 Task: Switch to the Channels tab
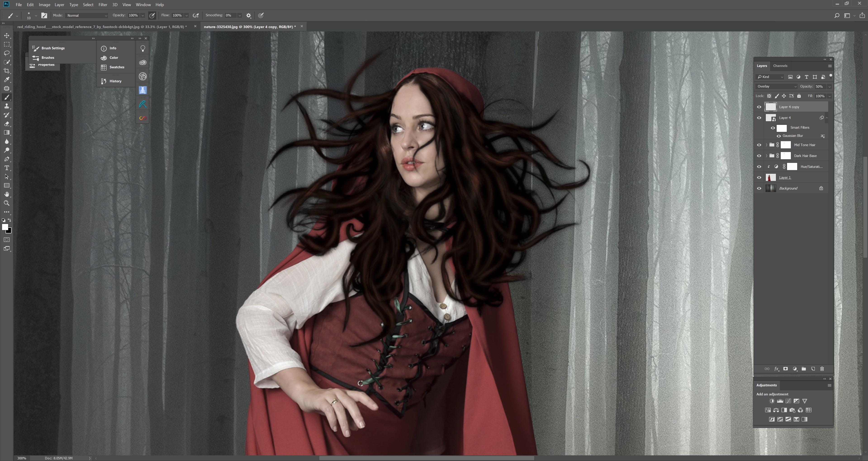pyautogui.click(x=780, y=66)
